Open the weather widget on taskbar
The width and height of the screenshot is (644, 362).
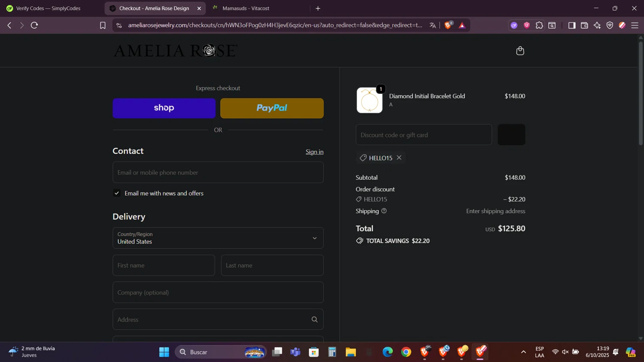point(32,352)
